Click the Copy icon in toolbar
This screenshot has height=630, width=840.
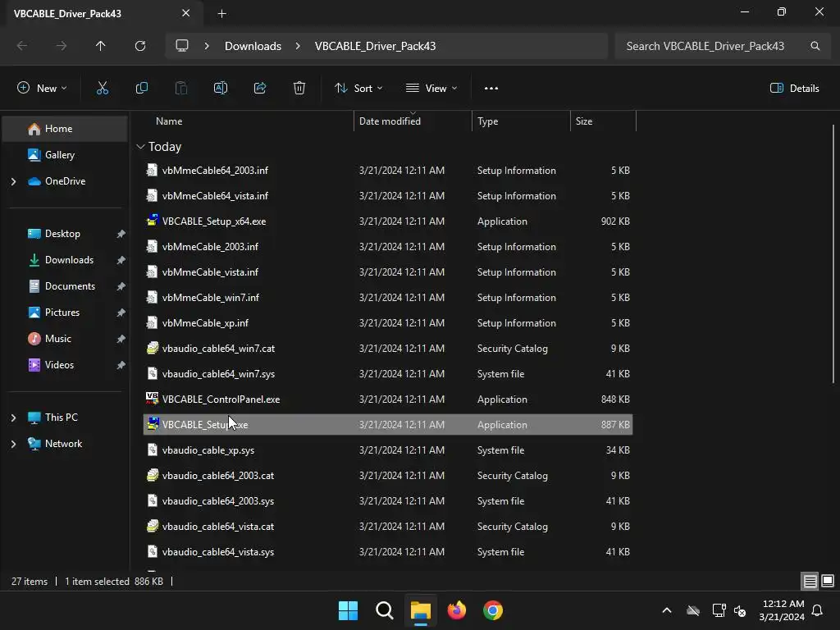click(141, 89)
